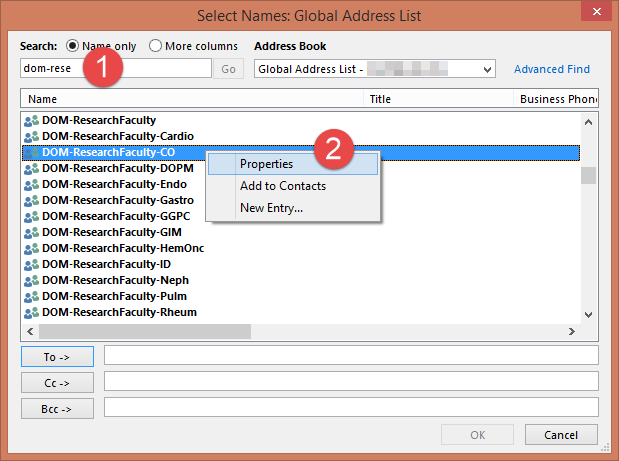Click the icon of the first DOM-ResearchFaculty entry
619x461 pixels.
pos(31,120)
